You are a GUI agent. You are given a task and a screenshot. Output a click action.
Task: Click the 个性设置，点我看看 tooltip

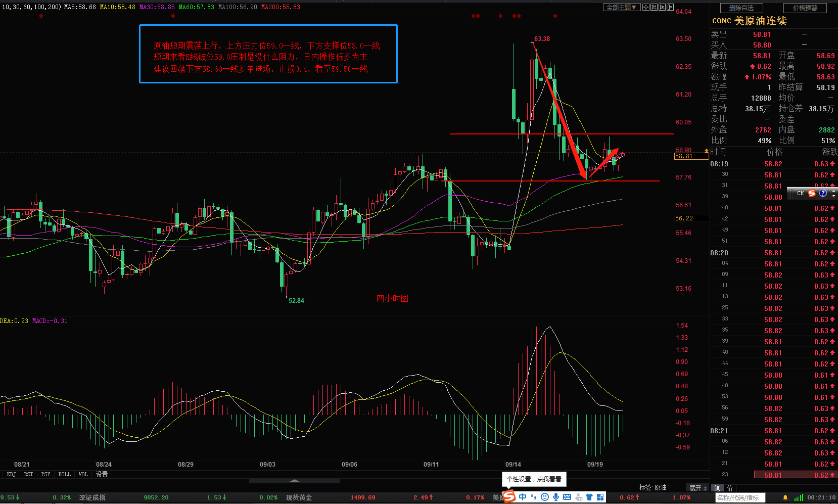pyautogui.click(x=534, y=479)
